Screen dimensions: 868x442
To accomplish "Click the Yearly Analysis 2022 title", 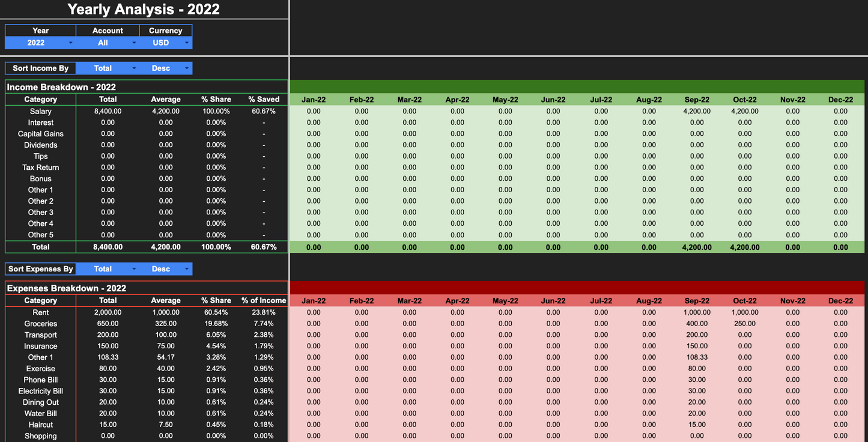I will pyautogui.click(x=143, y=9).
